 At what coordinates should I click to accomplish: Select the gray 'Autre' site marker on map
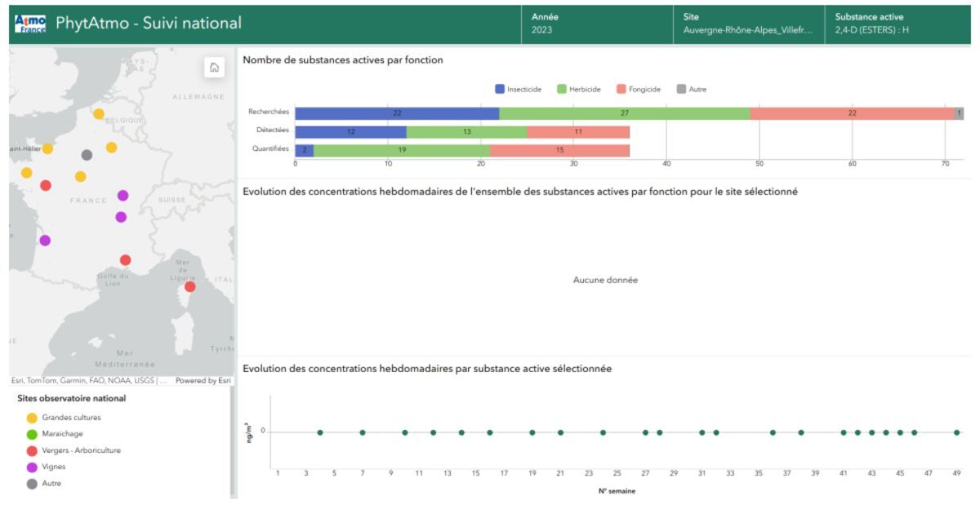click(87, 155)
